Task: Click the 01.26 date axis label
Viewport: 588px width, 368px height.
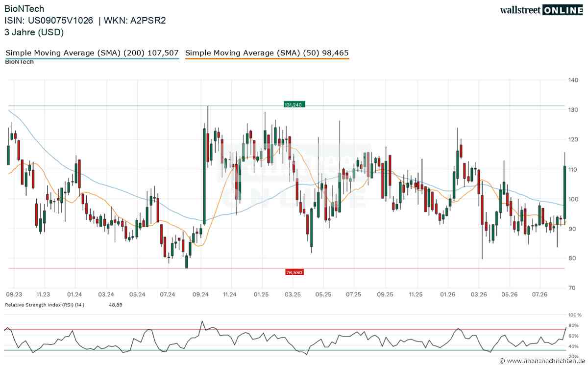Action: (447, 294)
